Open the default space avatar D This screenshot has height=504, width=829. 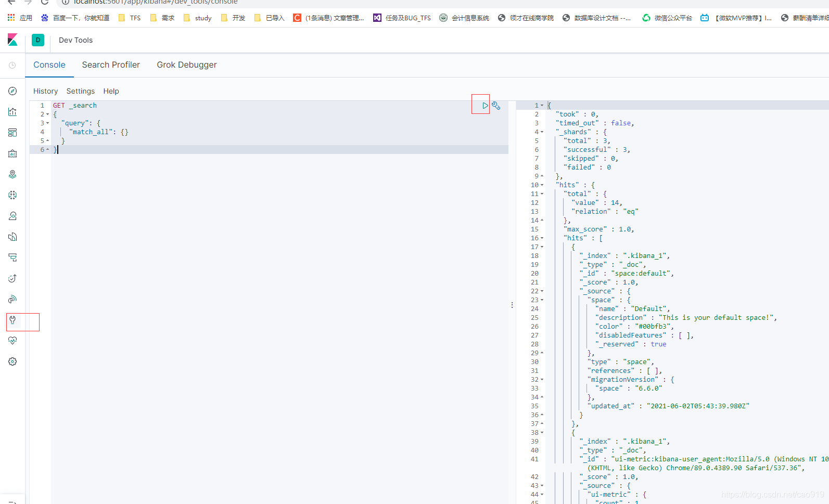38,40
